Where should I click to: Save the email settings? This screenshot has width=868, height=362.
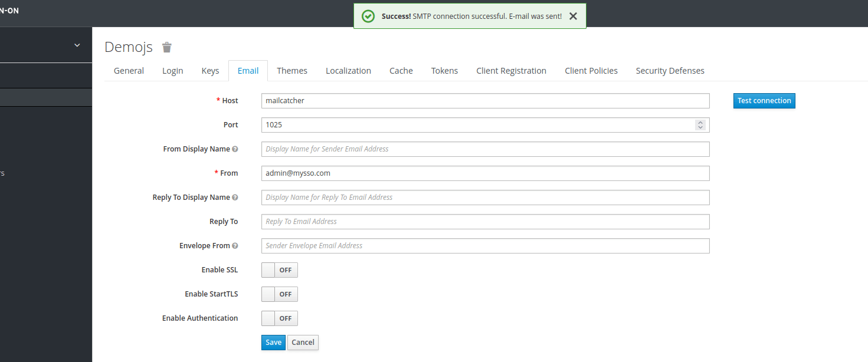point(273,342)
